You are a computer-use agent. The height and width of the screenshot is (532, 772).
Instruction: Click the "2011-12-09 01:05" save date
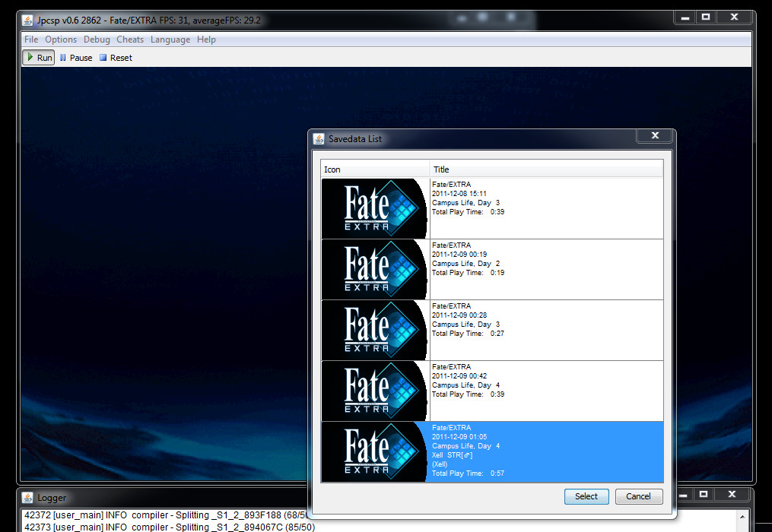coord(459,436)
